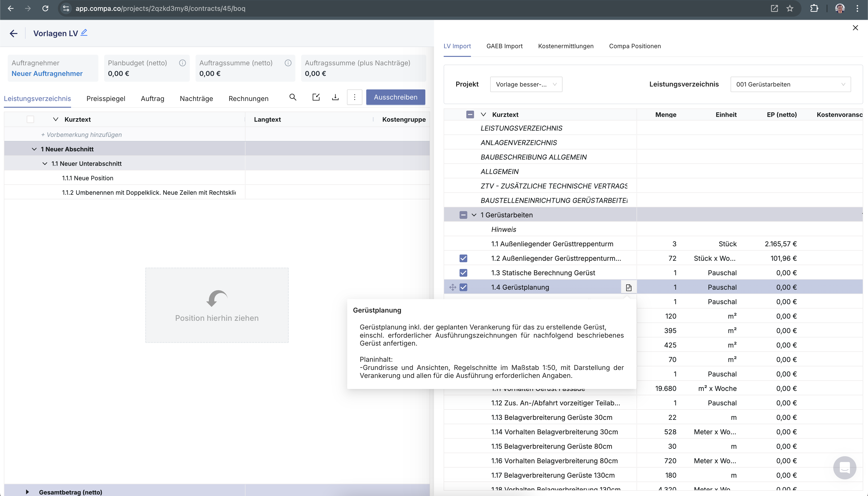
Task: Collapse 1.1 Neuer Unterabschnitt
Action: click(45, 163)
